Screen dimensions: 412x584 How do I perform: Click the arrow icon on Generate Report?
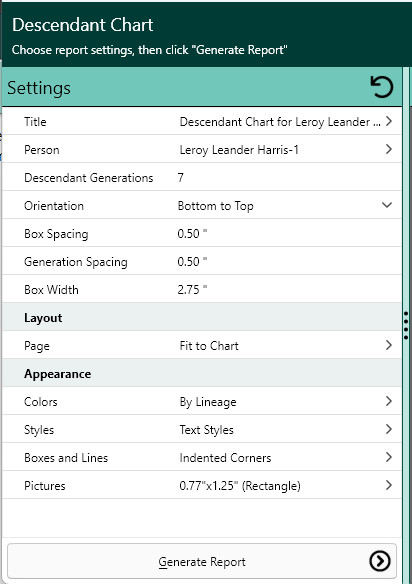pyautogui.click(x=380, y=561)
